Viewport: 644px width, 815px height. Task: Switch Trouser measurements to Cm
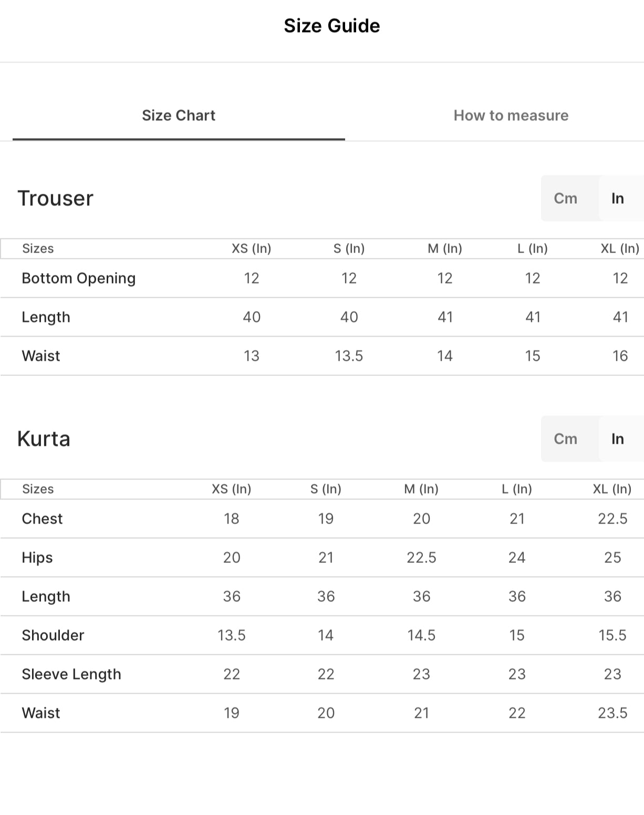[x=565, y=198]
